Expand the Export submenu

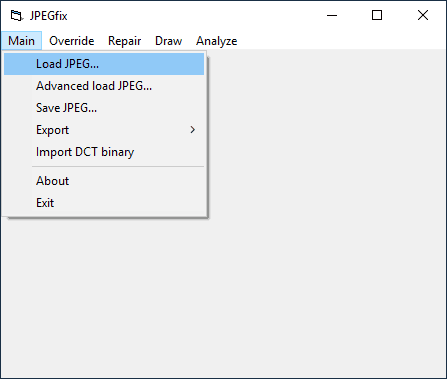[x=104, y=130]
